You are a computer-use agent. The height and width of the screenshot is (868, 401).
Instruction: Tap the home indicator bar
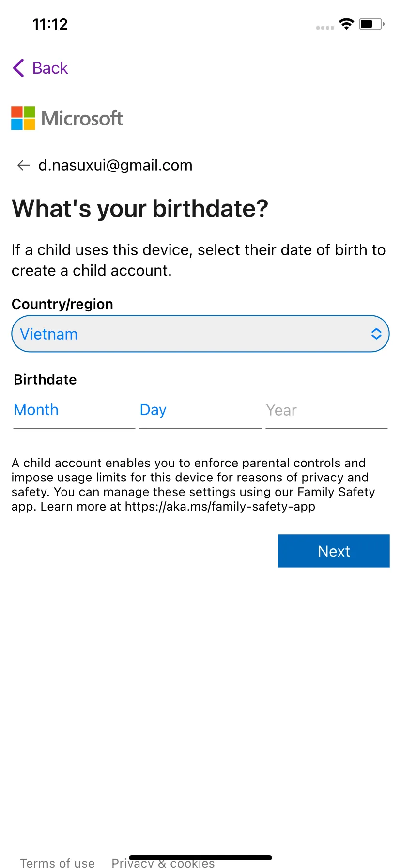pyautogui.click(x=200, y=858)
